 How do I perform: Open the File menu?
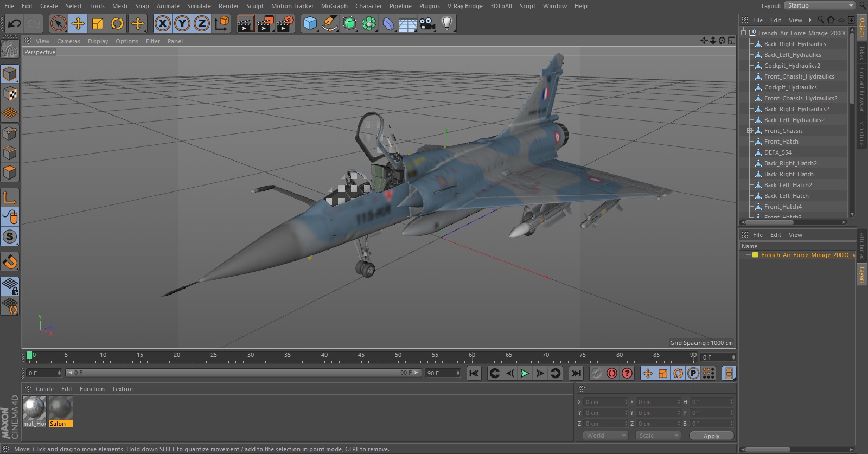click(9, 6)
